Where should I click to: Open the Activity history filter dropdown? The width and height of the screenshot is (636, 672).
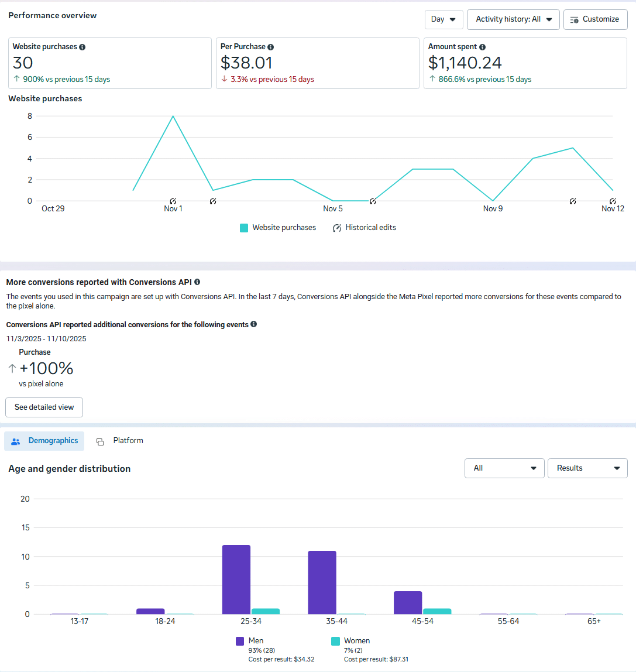[x=513, y=19]
